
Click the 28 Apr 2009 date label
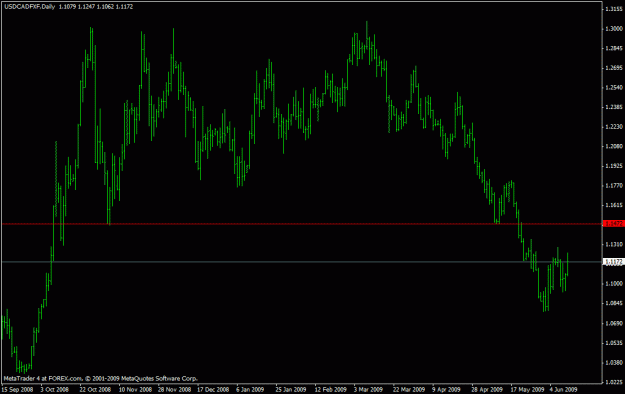click(x=487, y=389)
